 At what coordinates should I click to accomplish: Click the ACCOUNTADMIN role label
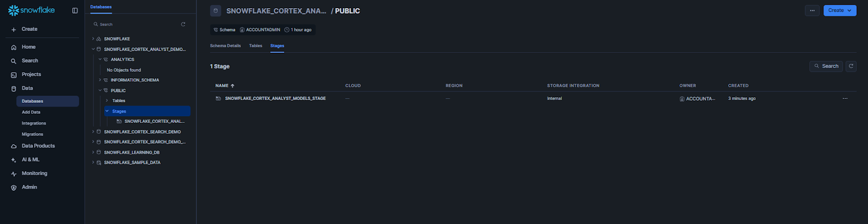coord(260,30)
